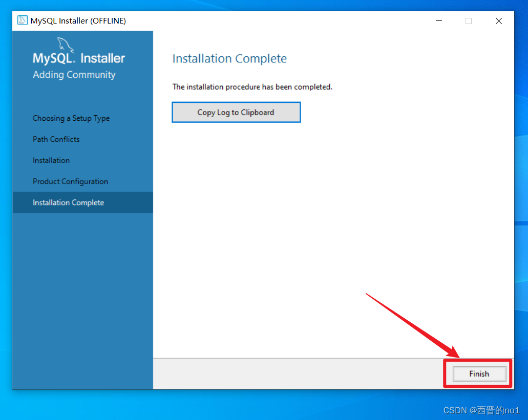Select the Product Configuration step
The image size is (528, 420).
tap(70, 182)
